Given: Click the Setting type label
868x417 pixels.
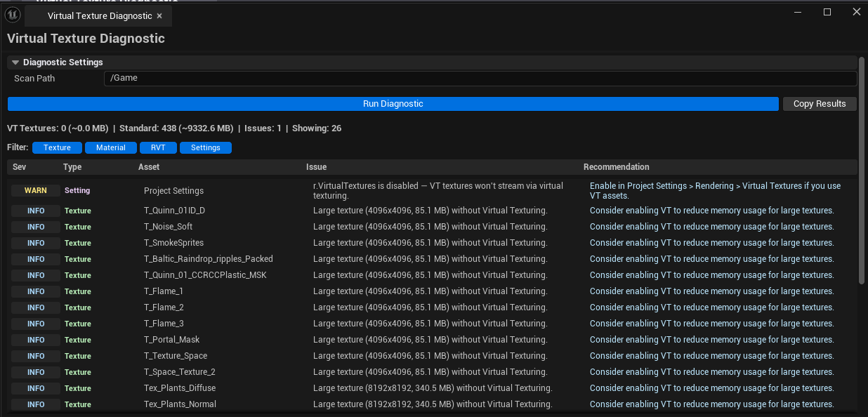Looking at the screenshot, I should coord(77,190).
